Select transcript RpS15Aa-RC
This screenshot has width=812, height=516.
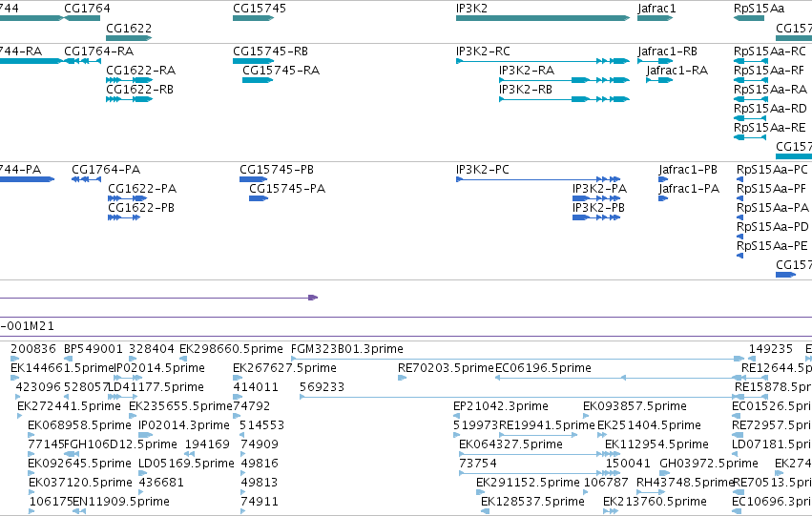click(x=751, y=61)
